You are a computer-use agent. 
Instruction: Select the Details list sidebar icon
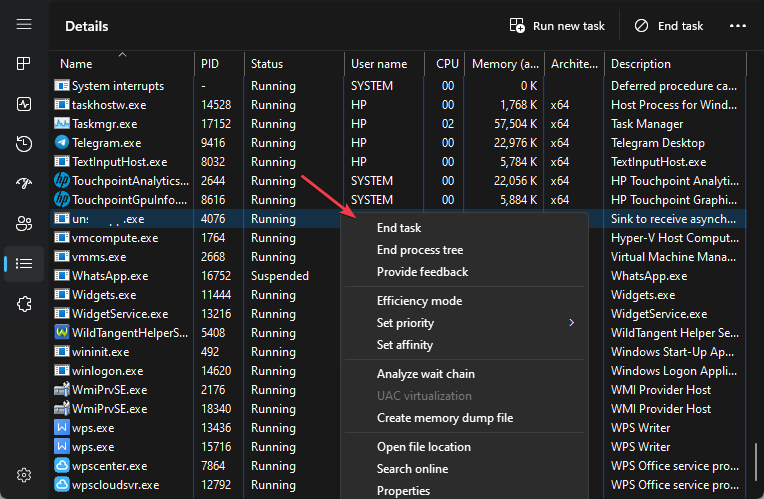click(24, 264)
